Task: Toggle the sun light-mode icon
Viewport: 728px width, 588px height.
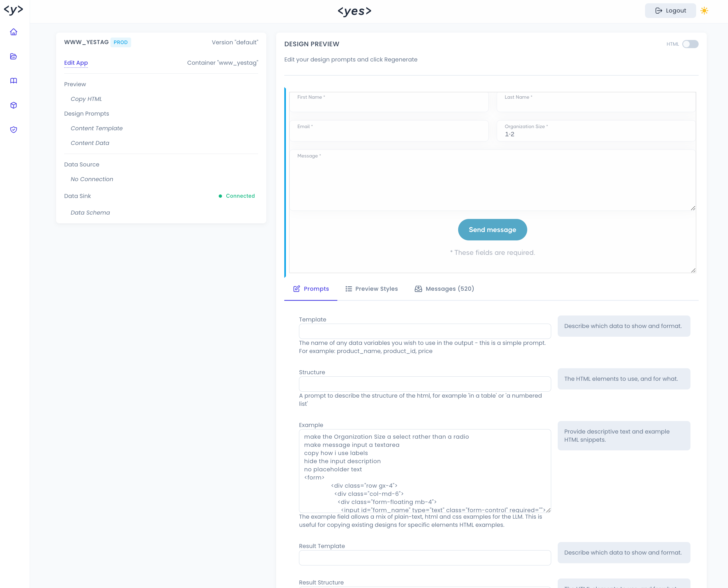Action: click(704, 11)
